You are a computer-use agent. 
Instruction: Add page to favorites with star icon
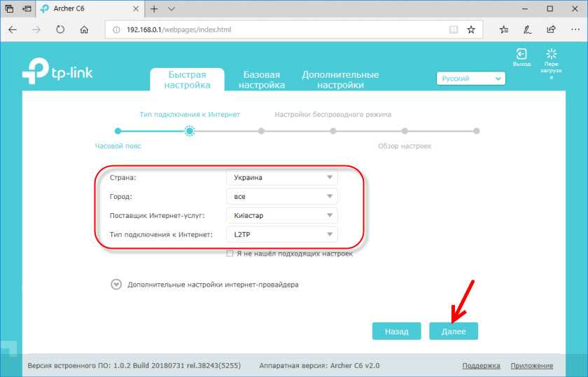tap(471, 30)
